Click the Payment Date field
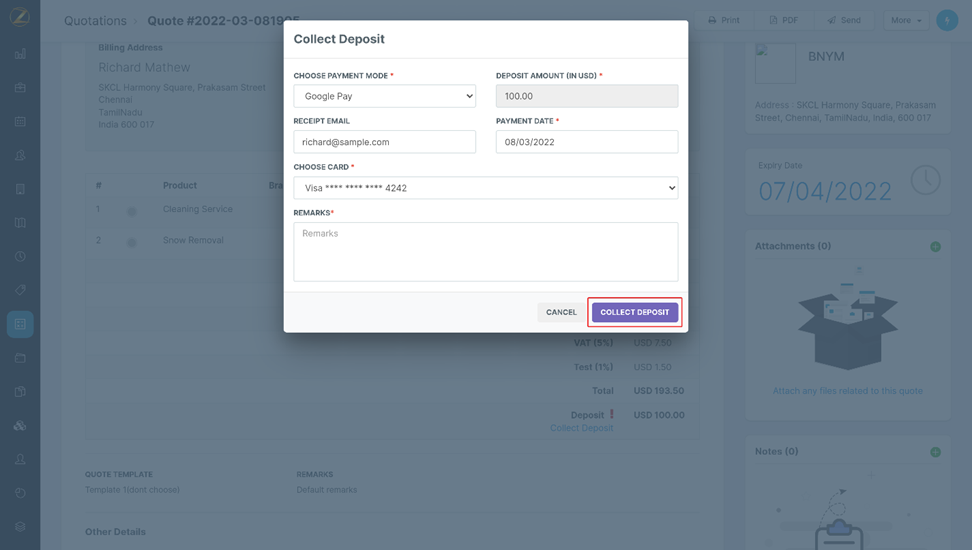 click(586, 142)
